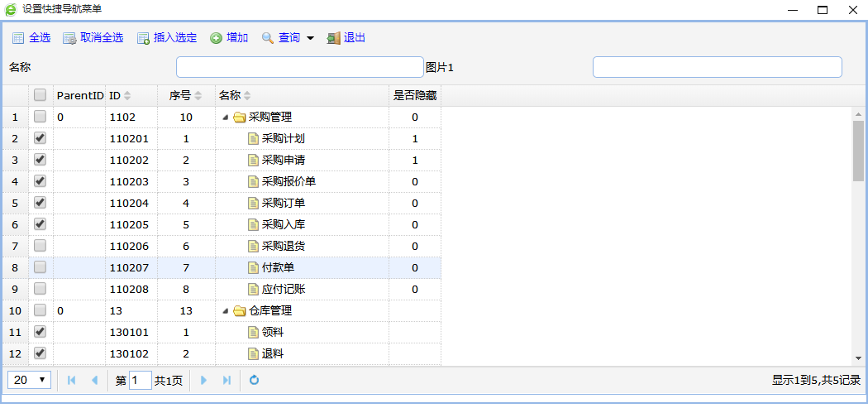Go to the first page using pager icon

[72, 380]
